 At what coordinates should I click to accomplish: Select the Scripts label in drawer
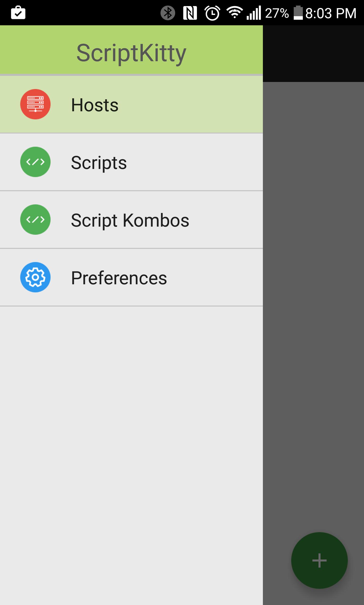(x=99, y=162)
